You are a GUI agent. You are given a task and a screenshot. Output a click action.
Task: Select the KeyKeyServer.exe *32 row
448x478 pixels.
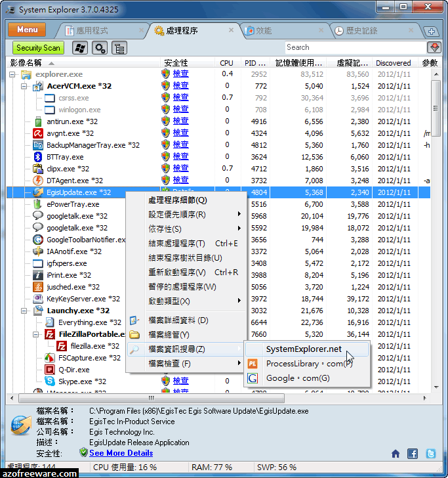click(x=83, y=299)
